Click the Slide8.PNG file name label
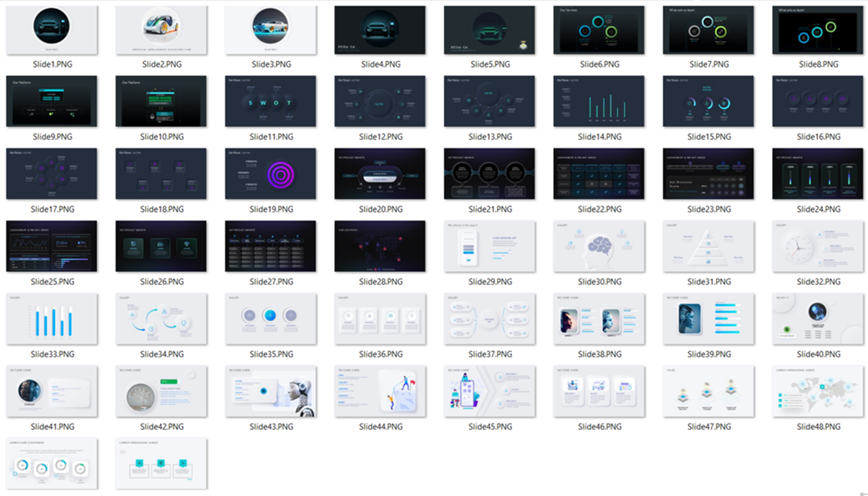This screenshot has height=496, width=868. click(818, 64)
